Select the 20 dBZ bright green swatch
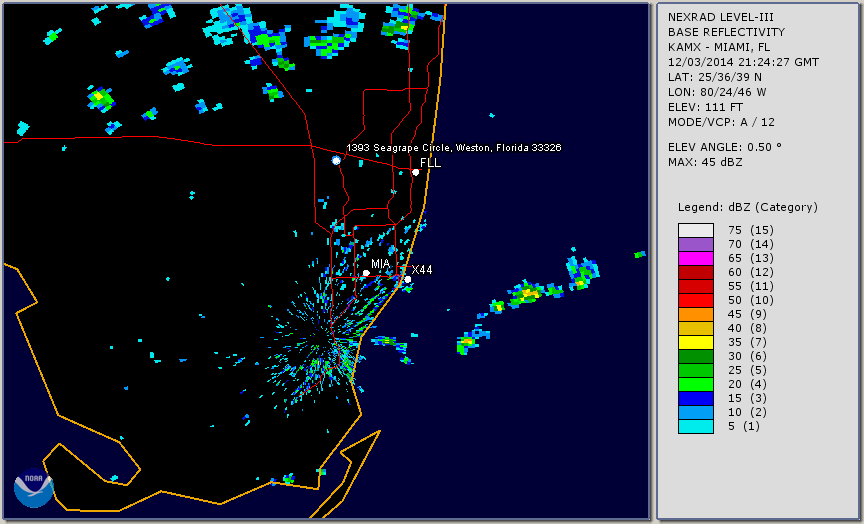Viewport: 864px width, 524px height. pos(696,385)
